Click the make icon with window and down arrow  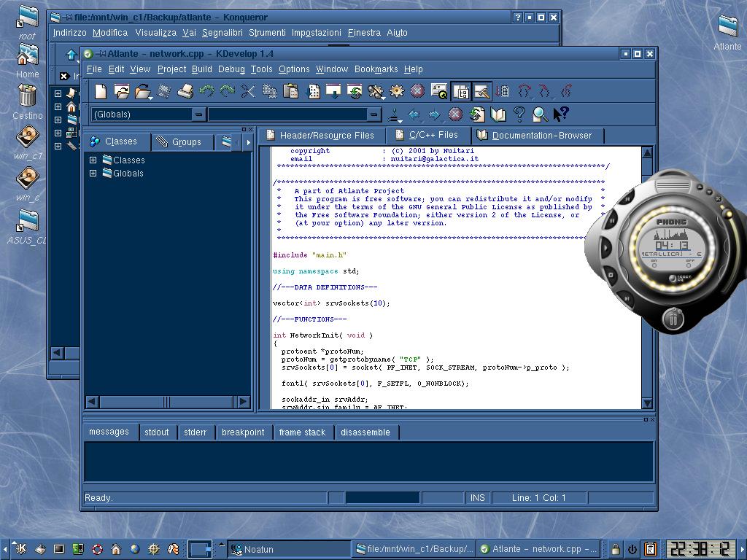pos(333,91)
